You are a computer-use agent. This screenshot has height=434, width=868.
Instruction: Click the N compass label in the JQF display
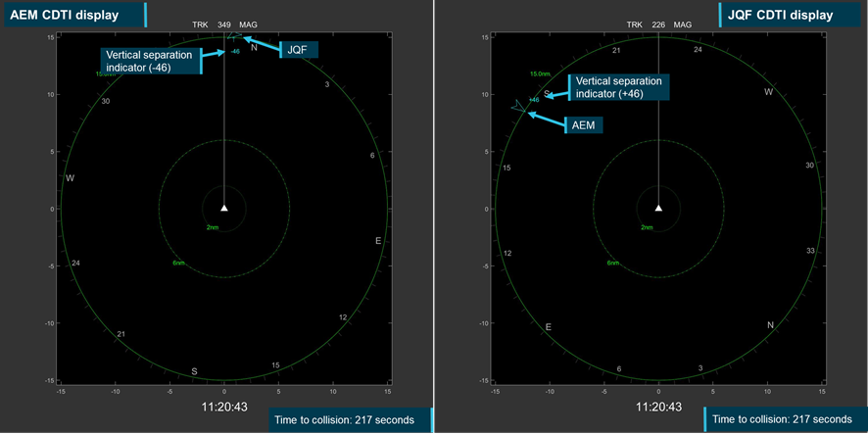(770, 325)
